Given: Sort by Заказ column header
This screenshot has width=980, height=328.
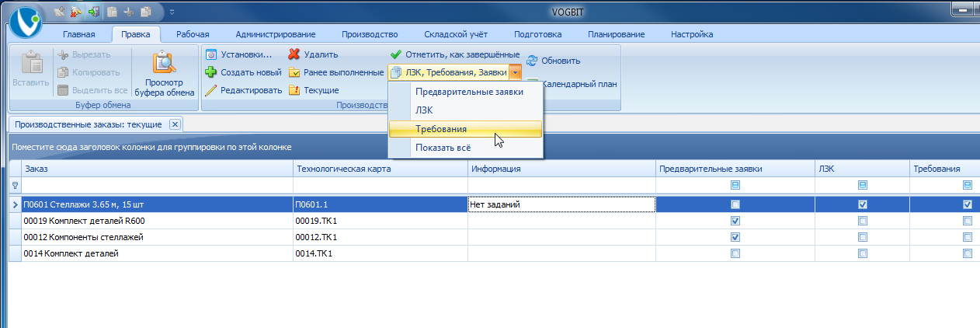Looking at the screenshot, I should click(x=158, y=169).
